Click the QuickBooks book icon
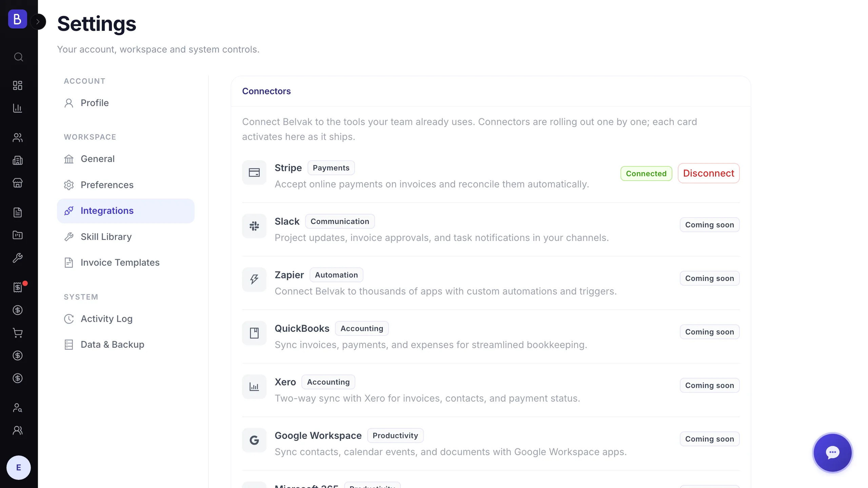The height and width of the screenshot is (488, 868). [254, 333]
